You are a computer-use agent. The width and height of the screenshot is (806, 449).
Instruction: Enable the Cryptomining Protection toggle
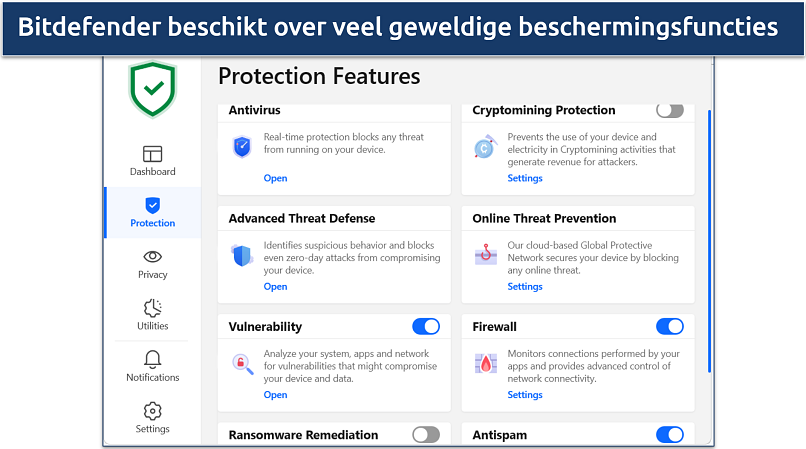click(x=670, y=110)
